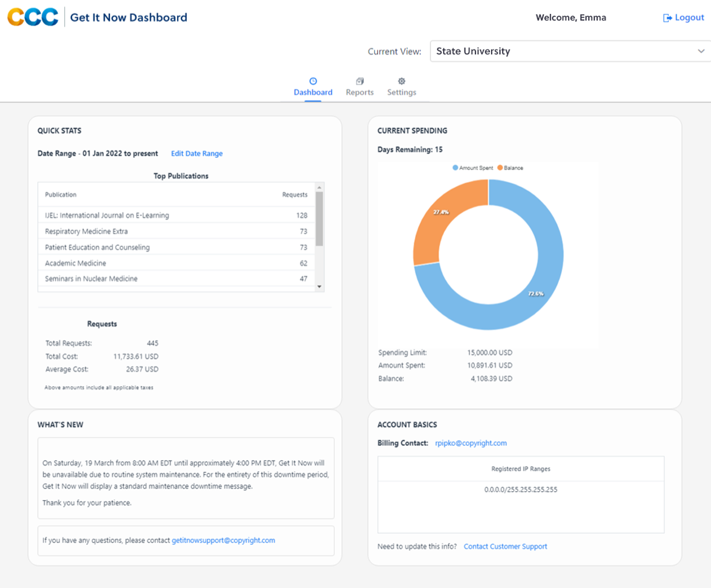711x588 pixels.
Task: Click the orange Balance legend dot
Action: click(x=500, y=168)
